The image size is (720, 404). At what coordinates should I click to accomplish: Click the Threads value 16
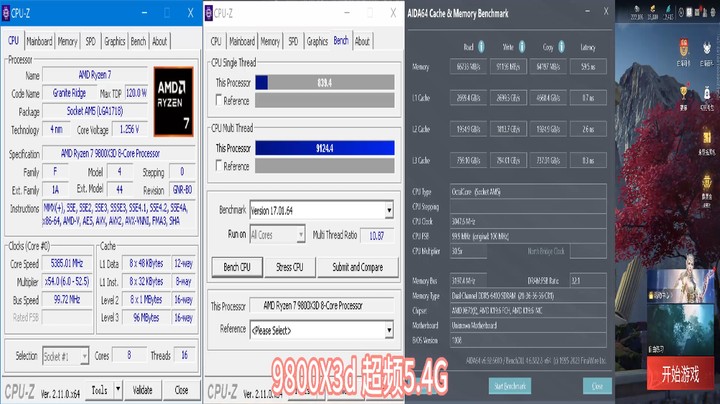pyautogui.click(x=184, y=355)
